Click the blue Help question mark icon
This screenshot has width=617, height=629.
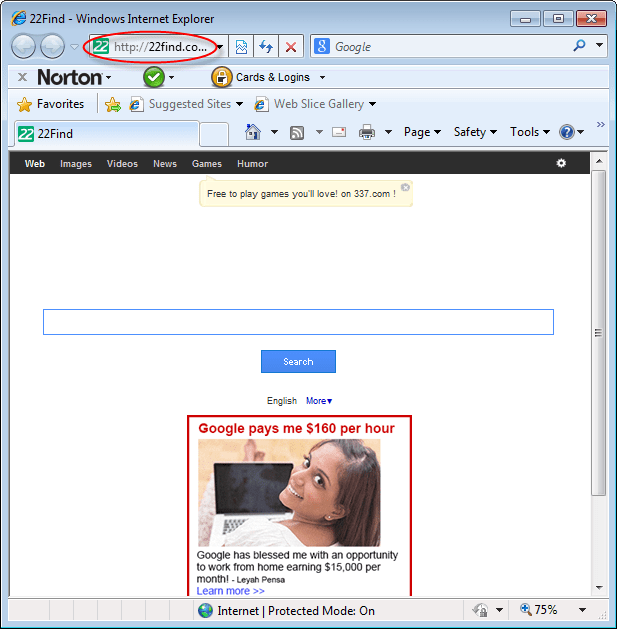click(x=566, y=132)
